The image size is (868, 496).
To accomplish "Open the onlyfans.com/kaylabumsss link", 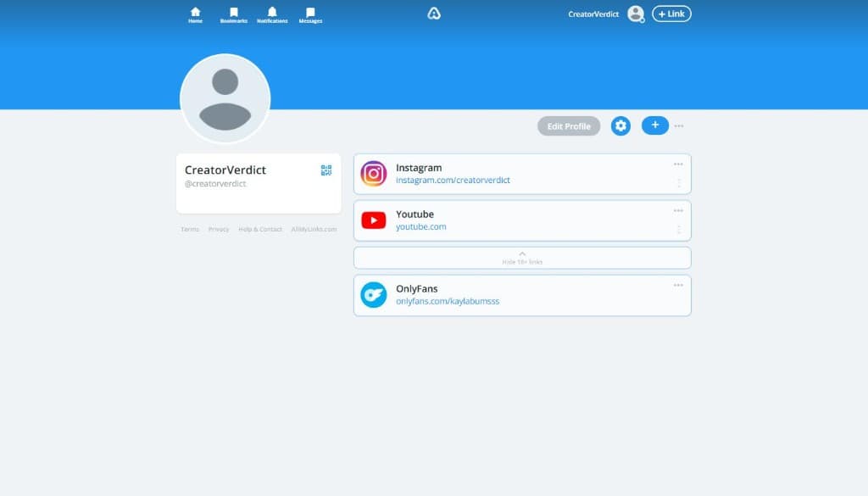I will pyautogui.click(x=448, y=301).
